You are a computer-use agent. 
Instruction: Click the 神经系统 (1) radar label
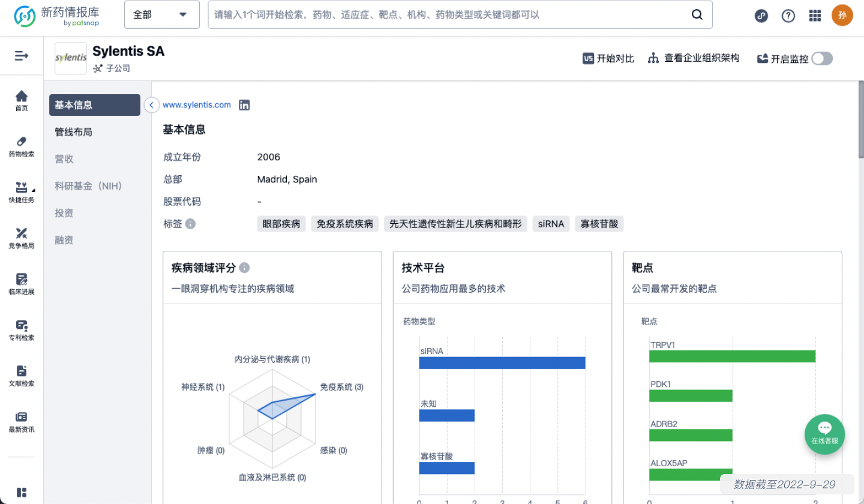pos(203,387)
